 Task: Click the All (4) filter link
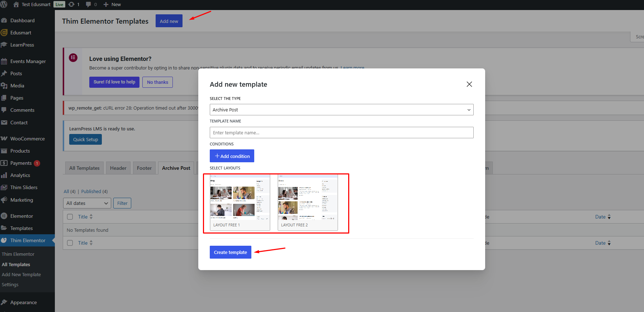click(70, 191)
